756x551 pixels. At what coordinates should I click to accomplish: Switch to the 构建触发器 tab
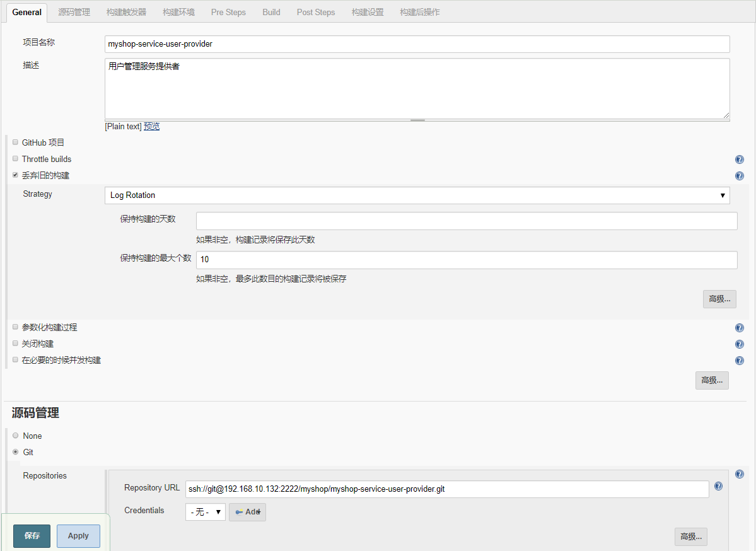pyautogui.click(x=126, y=12)
